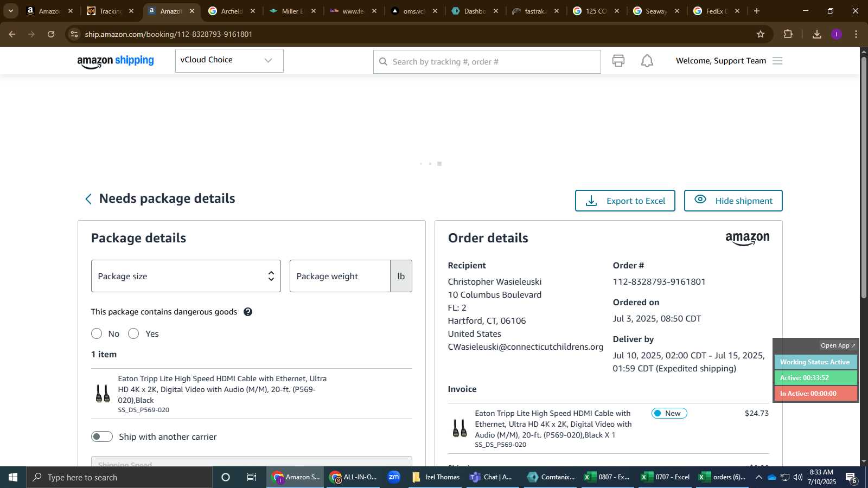
Task: Switch to Seaway tab
Action: 656,11
